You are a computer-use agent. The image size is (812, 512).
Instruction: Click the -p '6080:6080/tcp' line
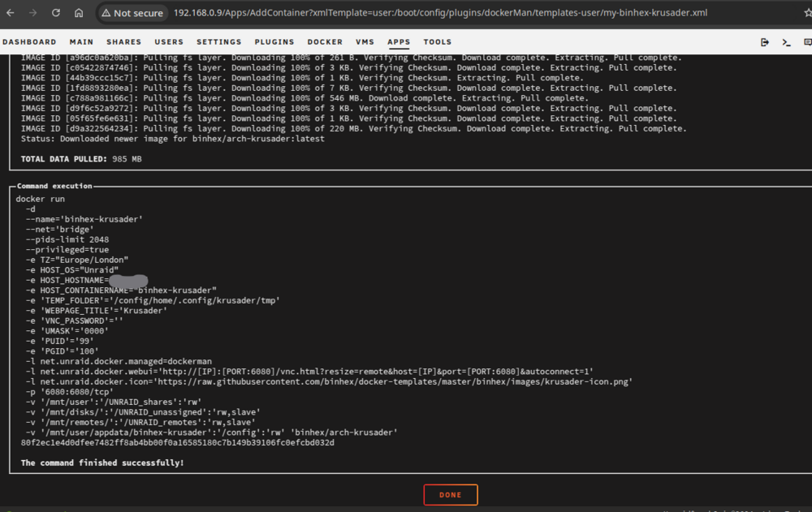[x=69, y=392]
